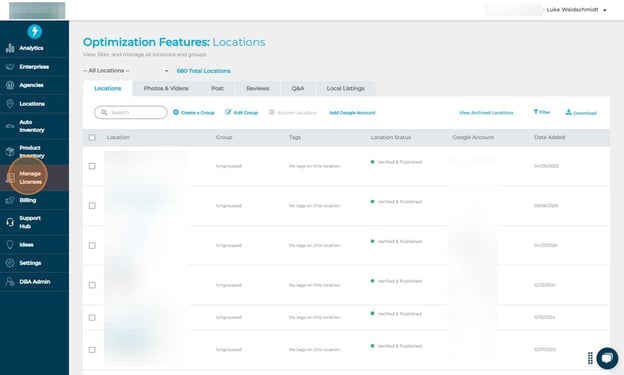Screen dimensions: 624x375
Task: Click Archive Locations
Action: (292, 113)
